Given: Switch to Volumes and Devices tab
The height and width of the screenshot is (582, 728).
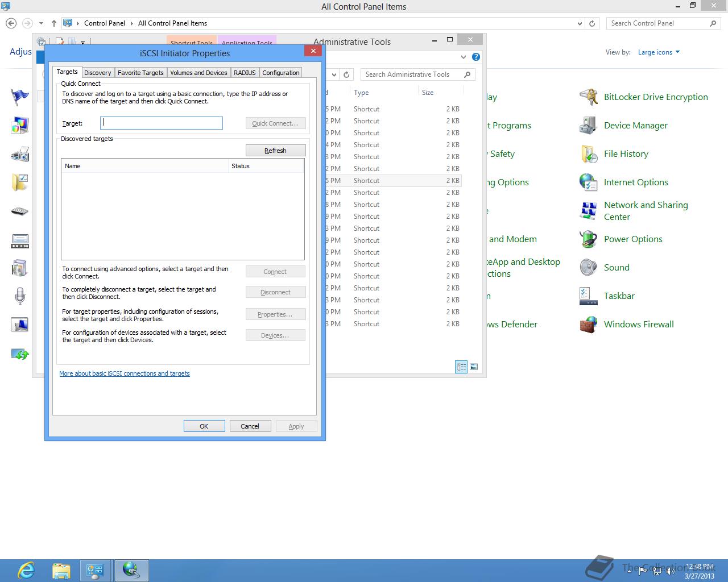Looking at the screenshot, I should click(x=198, y=73).
